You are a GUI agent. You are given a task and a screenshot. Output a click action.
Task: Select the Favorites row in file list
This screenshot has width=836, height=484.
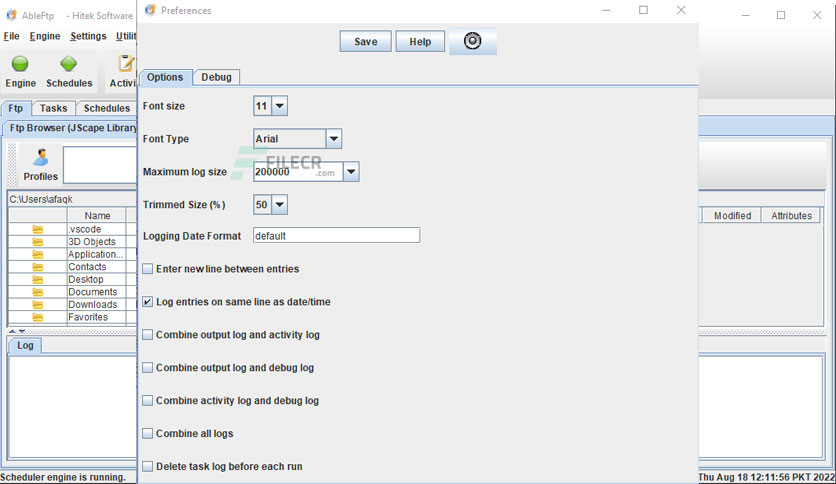click(72, 317)
